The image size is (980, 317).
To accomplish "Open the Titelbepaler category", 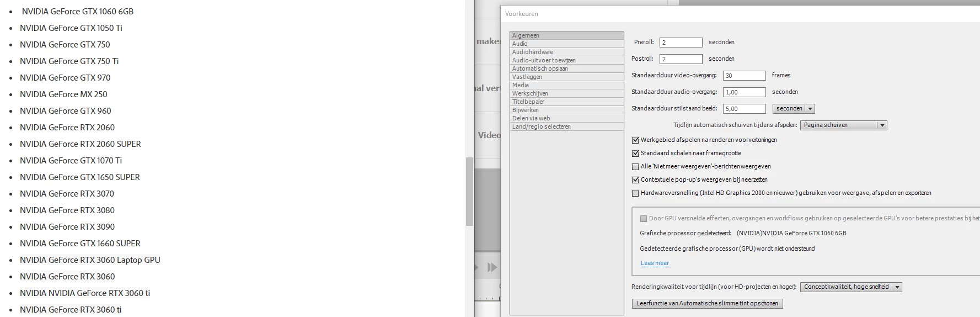I will click(x=566, y=102).
